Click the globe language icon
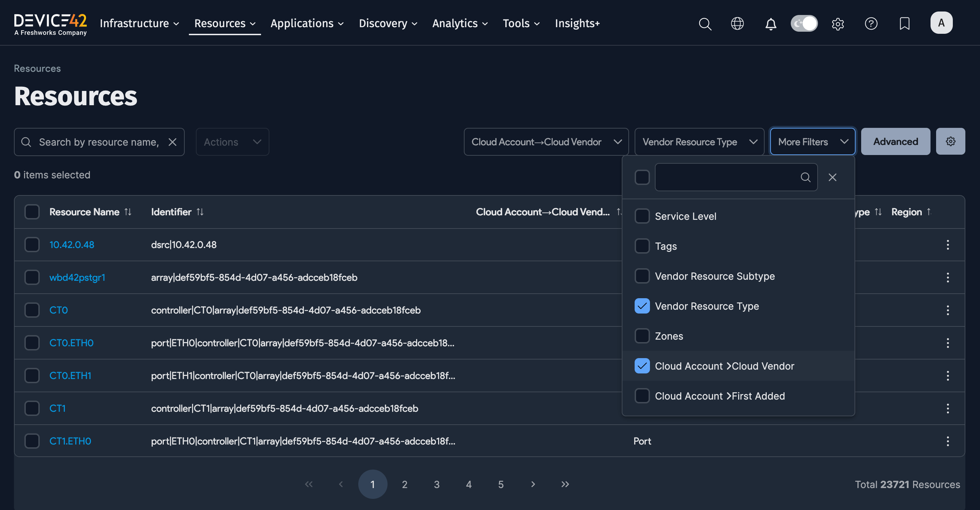The width and height of the screenshot is (980, 510). click(x=737, y=24)
